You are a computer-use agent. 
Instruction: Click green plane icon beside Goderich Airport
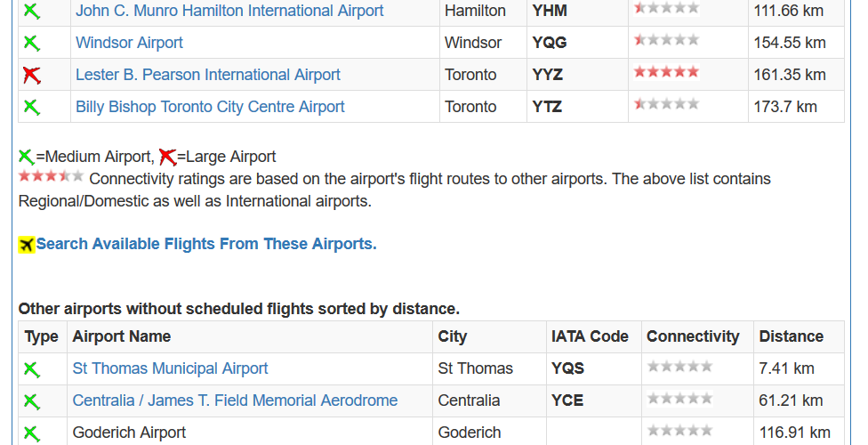tap(32, 433)
